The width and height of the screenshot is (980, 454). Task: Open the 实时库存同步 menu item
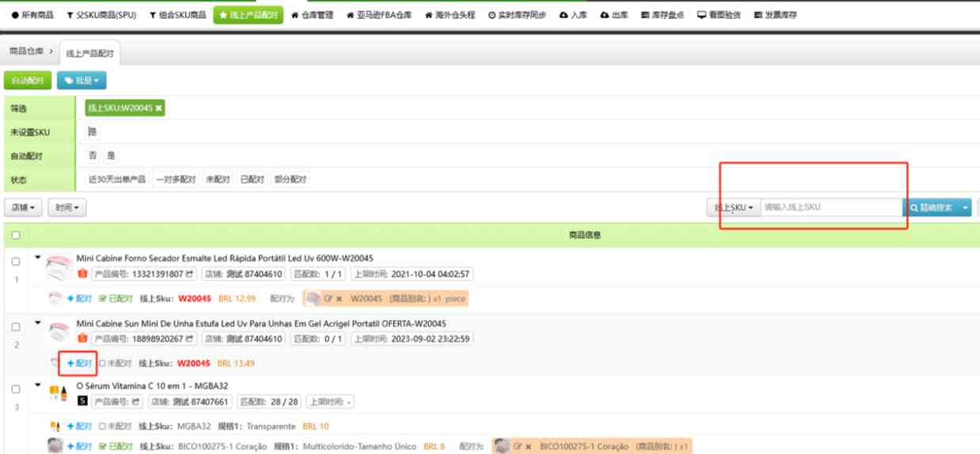517,15
